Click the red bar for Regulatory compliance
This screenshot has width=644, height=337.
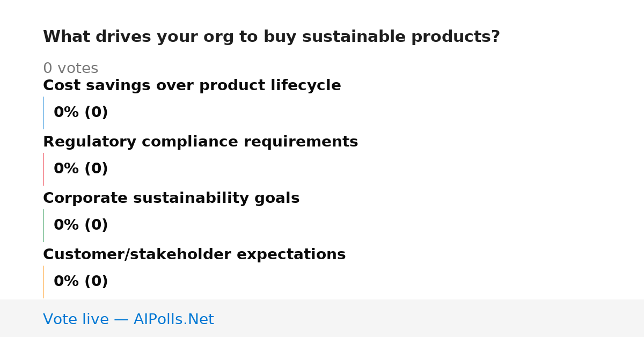coord(43,169)
